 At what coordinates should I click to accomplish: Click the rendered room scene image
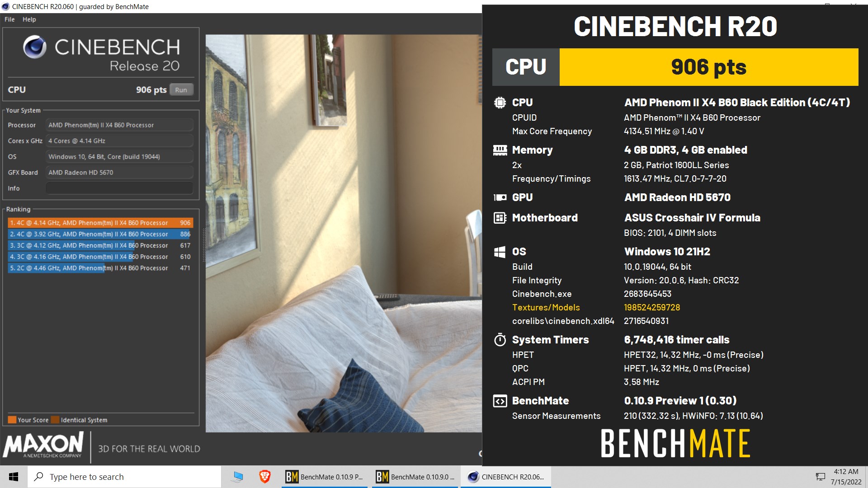[344, 233]
